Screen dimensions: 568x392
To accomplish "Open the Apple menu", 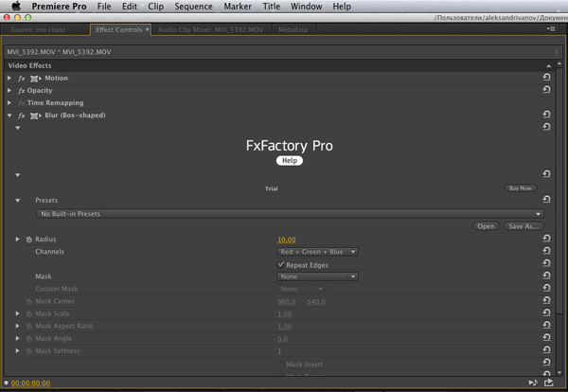I will pos(16,7).
